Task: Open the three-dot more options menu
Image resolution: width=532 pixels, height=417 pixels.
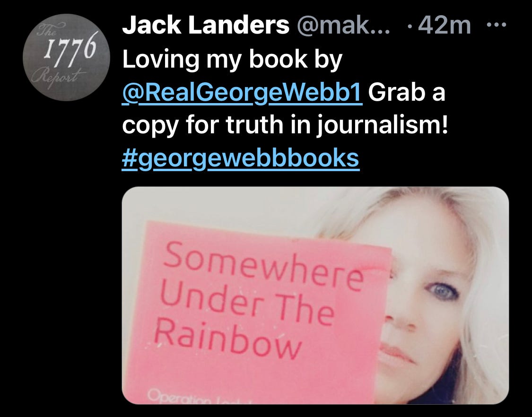Action: 496,25
